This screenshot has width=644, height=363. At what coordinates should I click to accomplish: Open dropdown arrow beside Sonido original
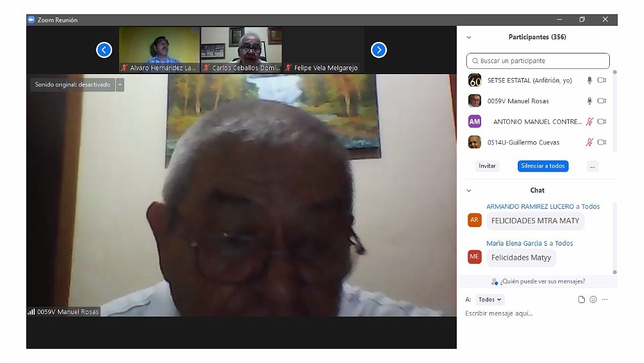(x=120, y=85)
